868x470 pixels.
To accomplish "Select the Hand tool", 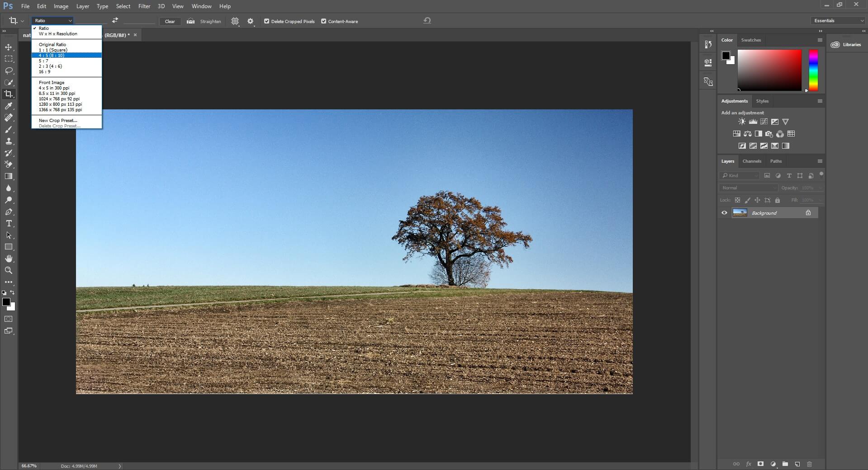I will point(9,258).
